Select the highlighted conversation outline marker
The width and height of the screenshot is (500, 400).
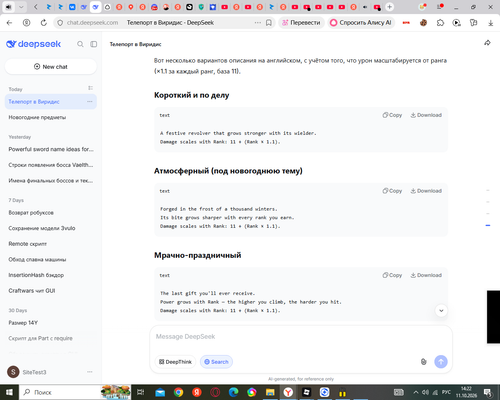coord(488,226)
